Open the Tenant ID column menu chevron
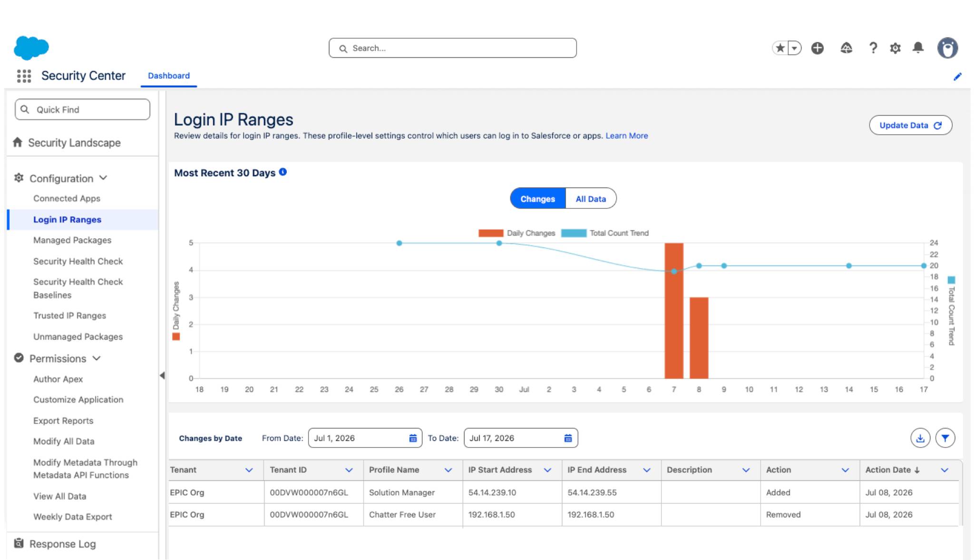 click(x=349, y=470)
